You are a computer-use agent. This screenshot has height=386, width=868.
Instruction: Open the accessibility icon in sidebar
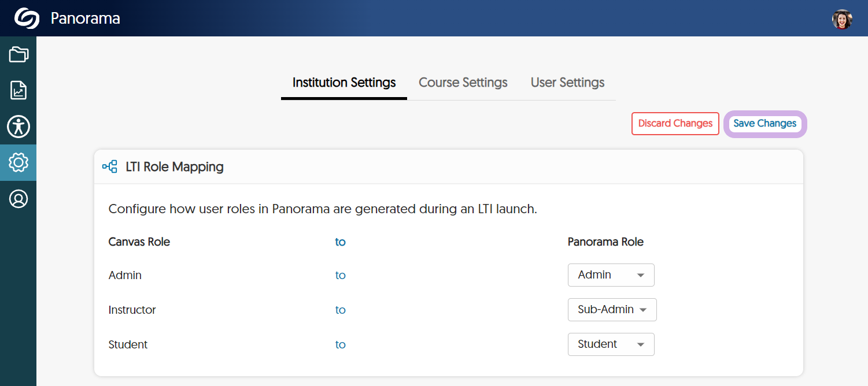[19, 127]
